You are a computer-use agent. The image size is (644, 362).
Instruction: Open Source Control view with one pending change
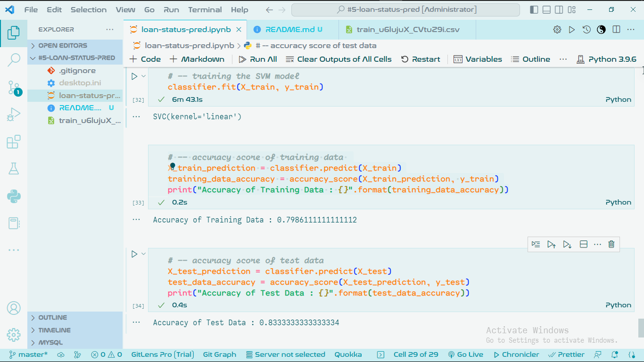pos(14,87)
